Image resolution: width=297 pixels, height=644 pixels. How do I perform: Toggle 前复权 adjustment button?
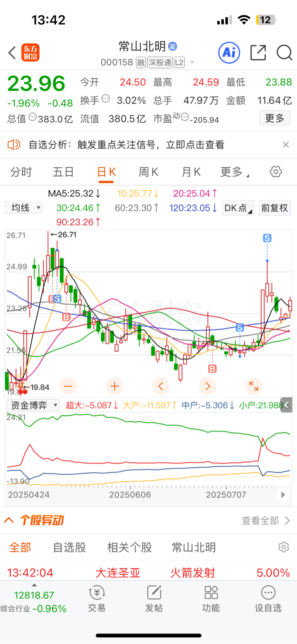coord(275,208)
